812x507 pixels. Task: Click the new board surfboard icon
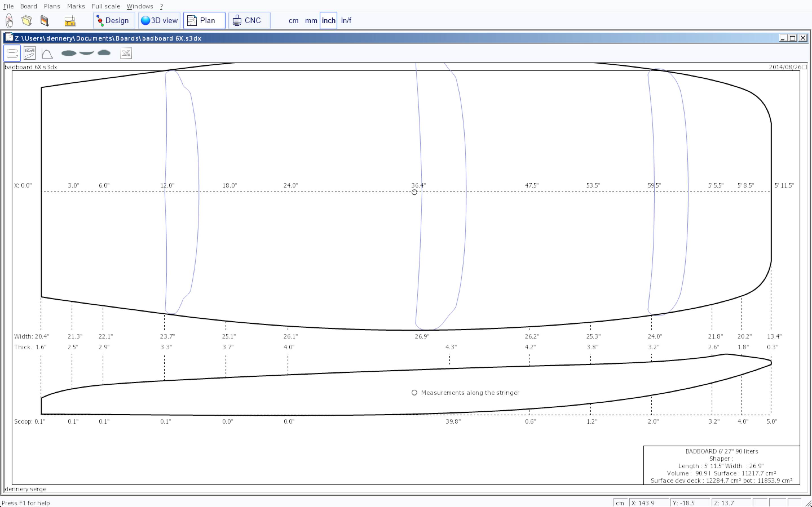click(x=9, y=21)
